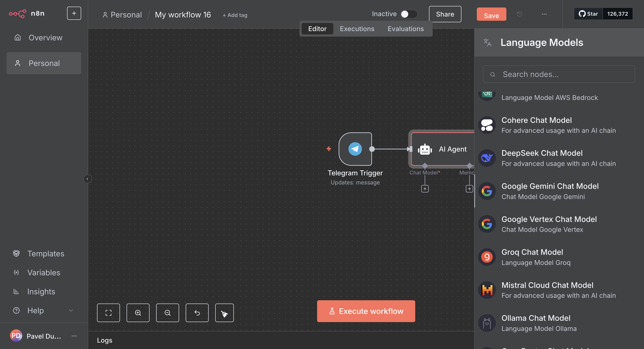
Task: Click the zoom in magnifier icon
Action: (x=138, y=313)
